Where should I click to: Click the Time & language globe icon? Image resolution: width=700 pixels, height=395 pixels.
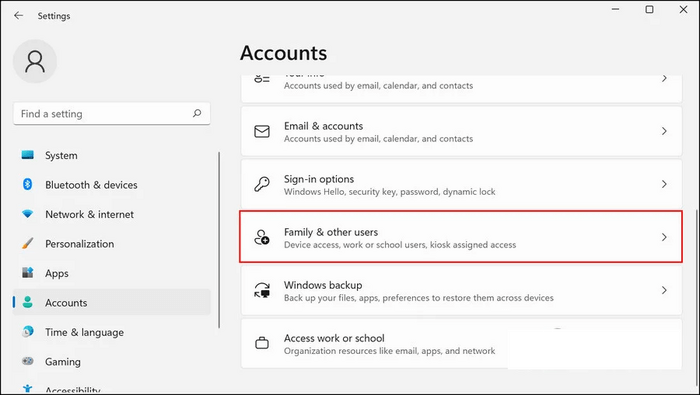pyautogui.click(x=28, y=332)
